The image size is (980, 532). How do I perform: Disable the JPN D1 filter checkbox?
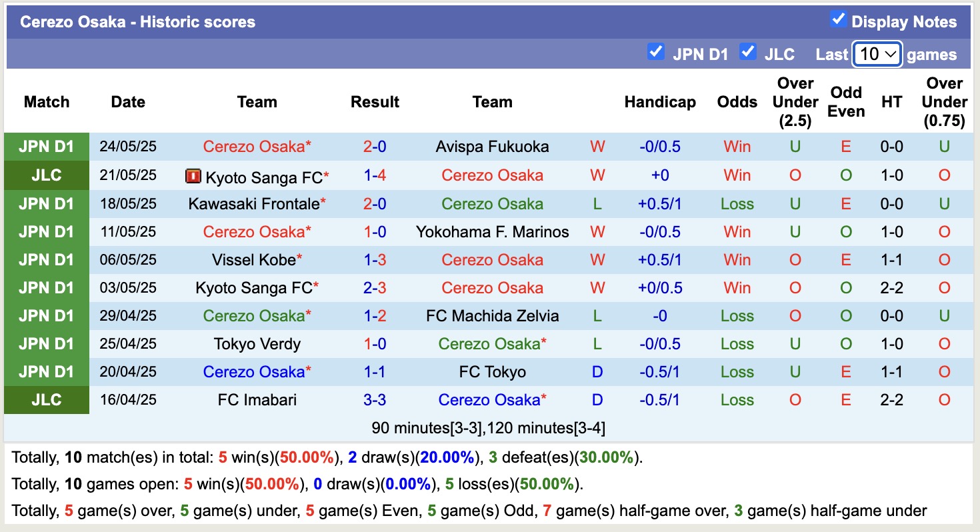[x=656, y=52]
